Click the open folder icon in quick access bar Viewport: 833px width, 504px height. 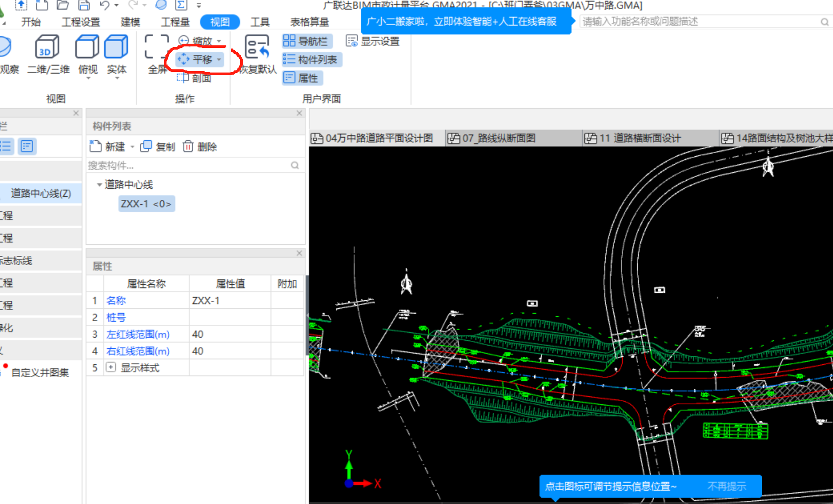(x=62, y=5)
